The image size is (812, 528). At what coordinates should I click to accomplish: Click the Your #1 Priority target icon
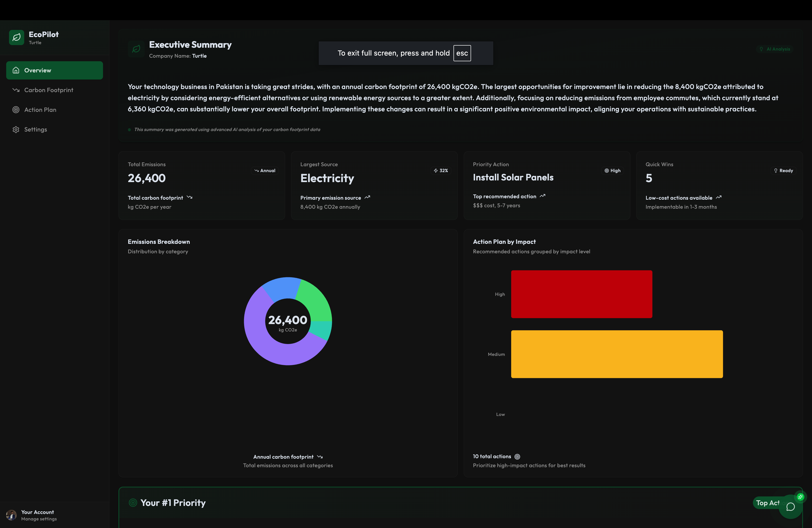click(133, 503)
